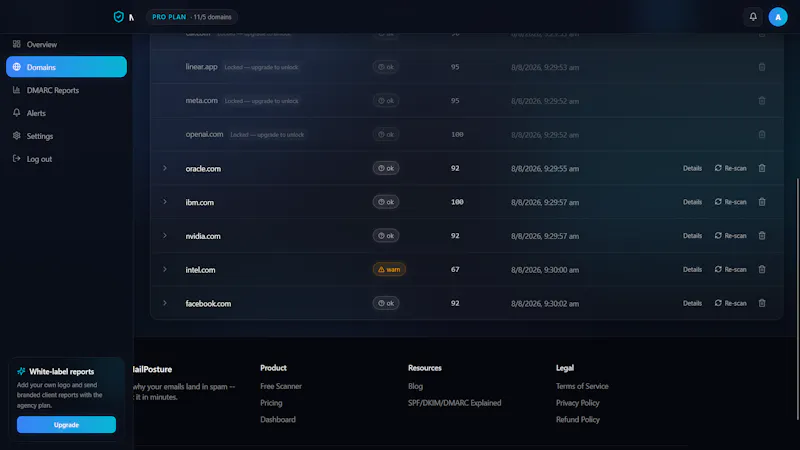Screen dimensions: 800x450
Task: Click the shield logo icon in header
Action: pyautogui.click(x=118, y=17)
